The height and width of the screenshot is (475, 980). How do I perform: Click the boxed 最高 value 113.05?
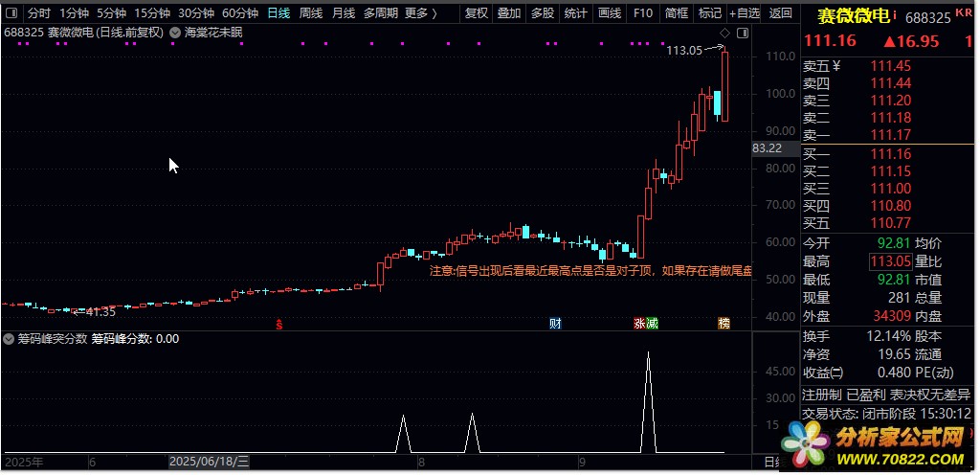(x=890, y=261)
